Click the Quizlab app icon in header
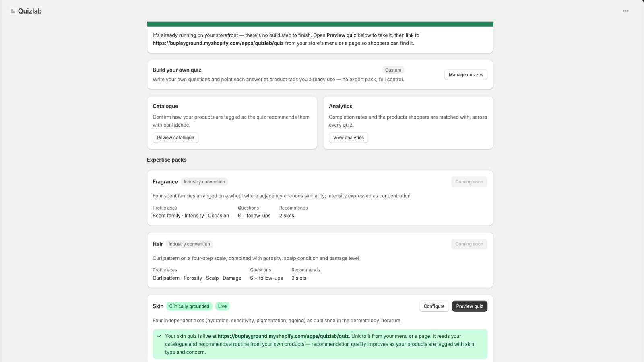 (13, 11)
